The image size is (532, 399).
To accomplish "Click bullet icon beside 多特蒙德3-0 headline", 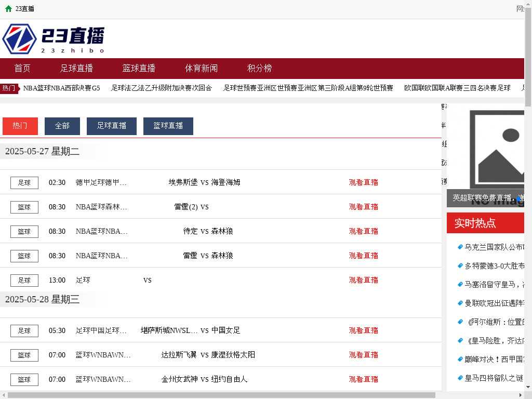I will click(x=460, y=265).
